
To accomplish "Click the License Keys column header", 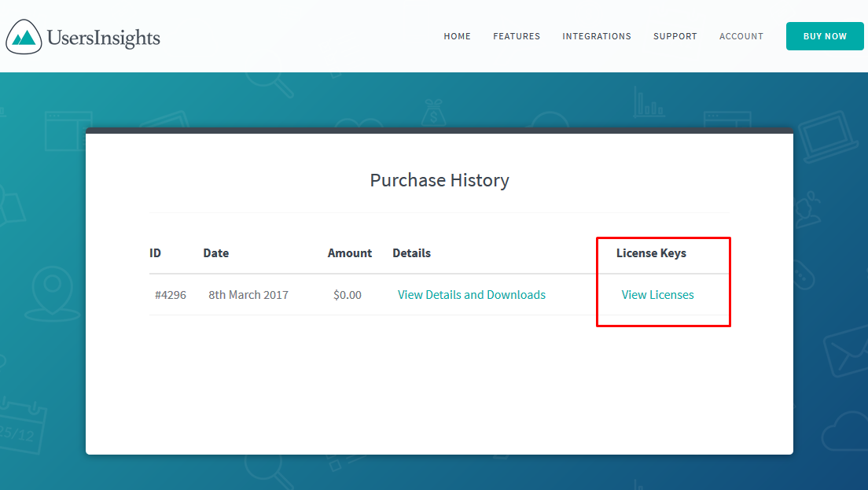I will (x=651, y=253).
